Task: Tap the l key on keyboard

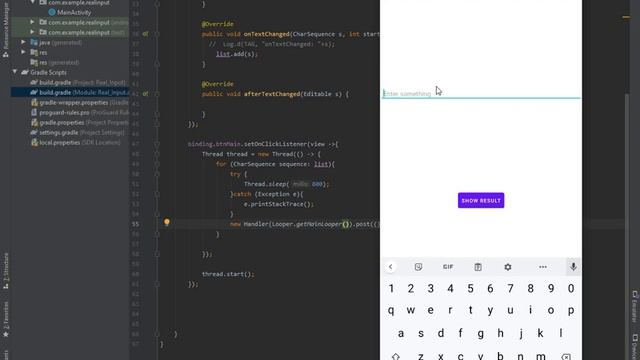Action: 561,333
